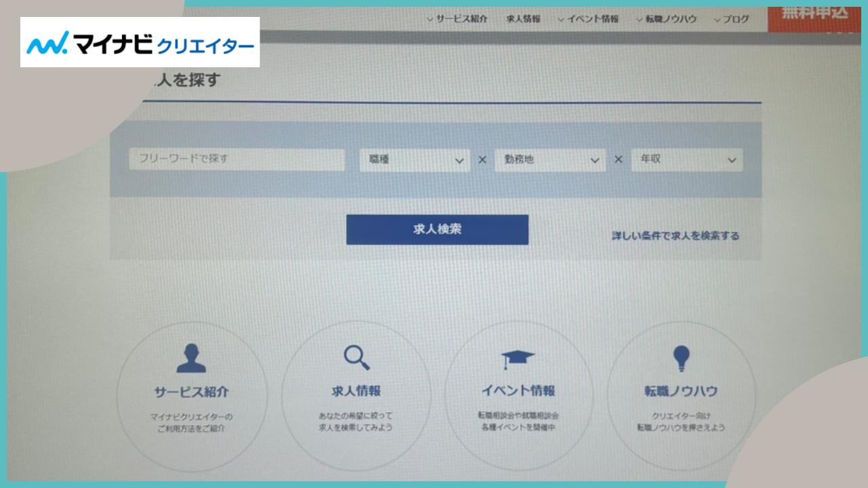Click the graduation cap icon above イベント情報

[517, 359]
